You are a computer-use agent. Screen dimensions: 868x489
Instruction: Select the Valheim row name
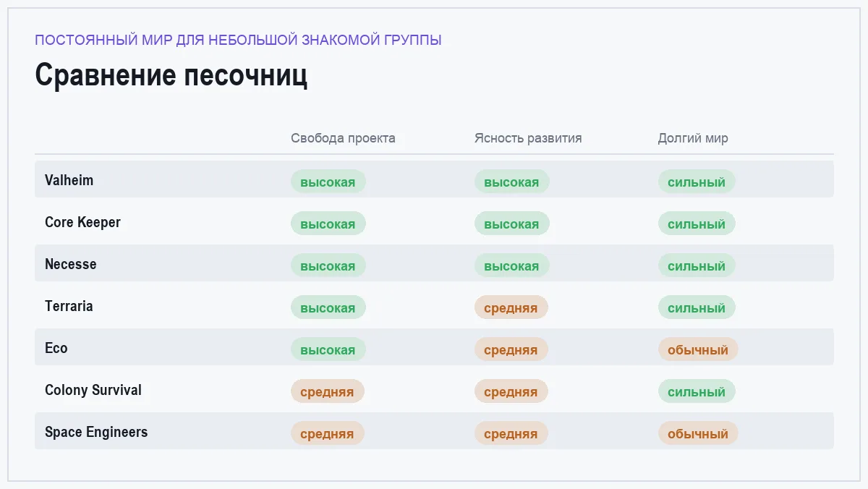click(x=69, y=180)
